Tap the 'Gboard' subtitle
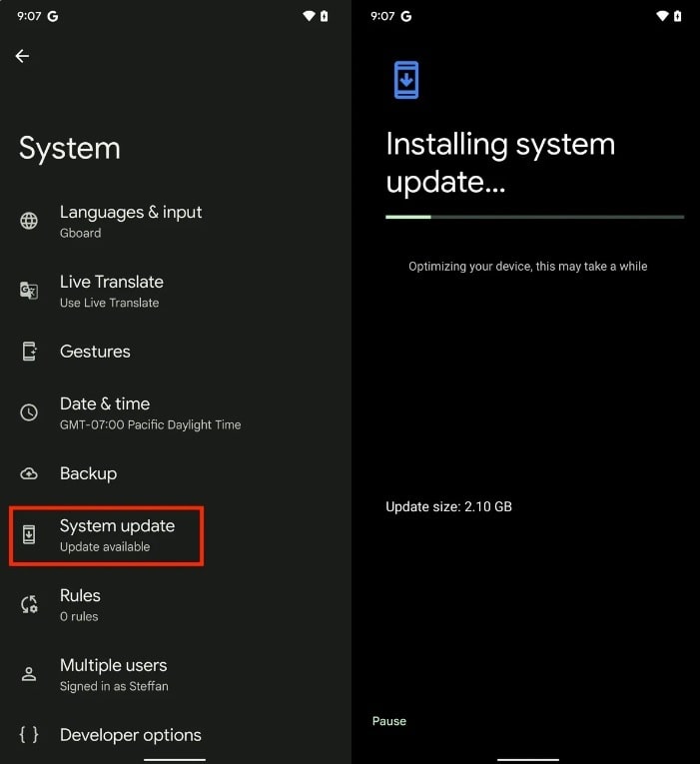This screenshot has height=764, width=700. [x=80, y=233]
